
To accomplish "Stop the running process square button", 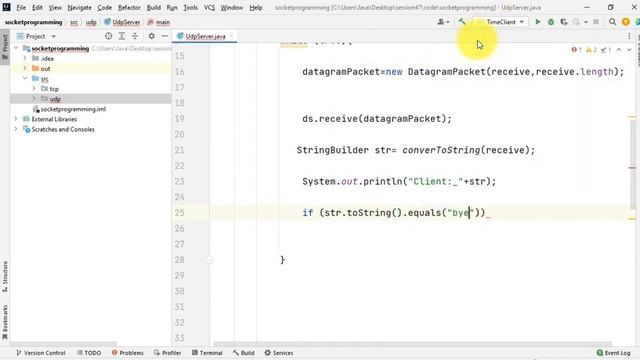I will [x=596, y=22].
